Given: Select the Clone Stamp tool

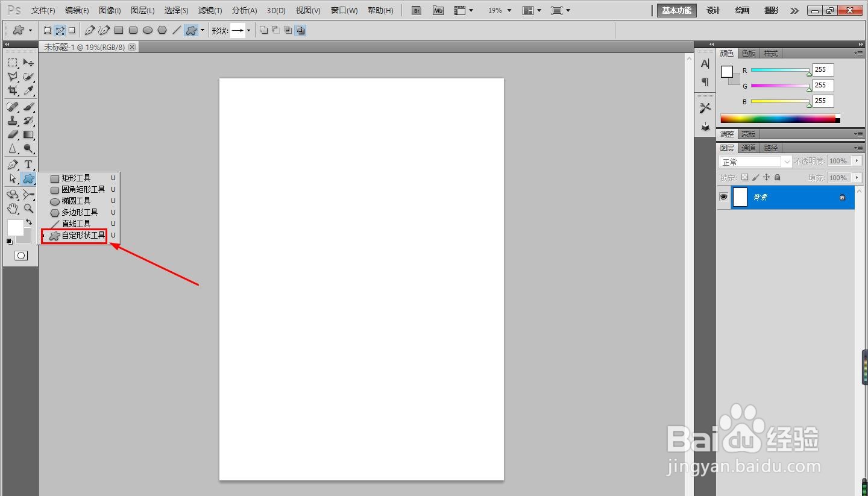Looking at the screenshot, I should (13, 121).
